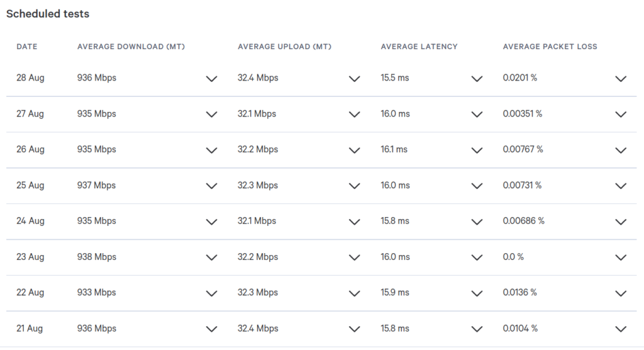
Task: Expand the 26 Aug average download chevron
Action: 211,150
